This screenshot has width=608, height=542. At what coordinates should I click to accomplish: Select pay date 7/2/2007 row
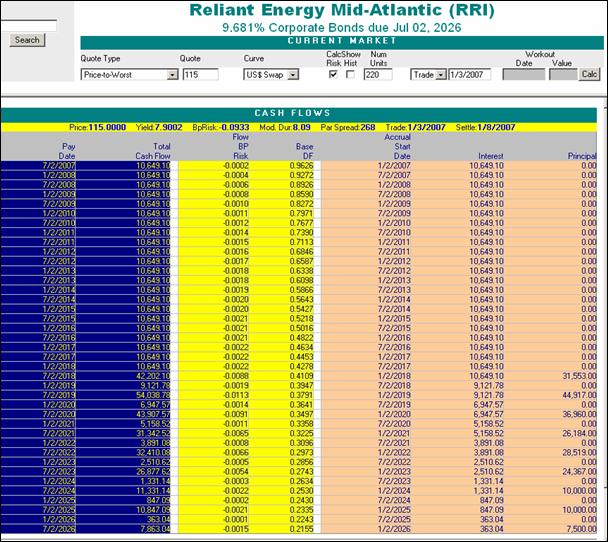pyautogui.click(x=299, y=166)
